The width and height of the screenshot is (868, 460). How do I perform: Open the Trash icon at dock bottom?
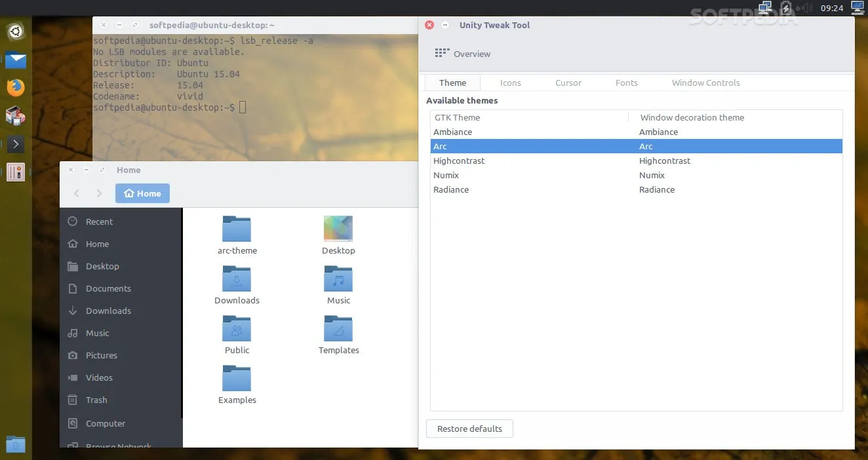click(x=16, y=444)
